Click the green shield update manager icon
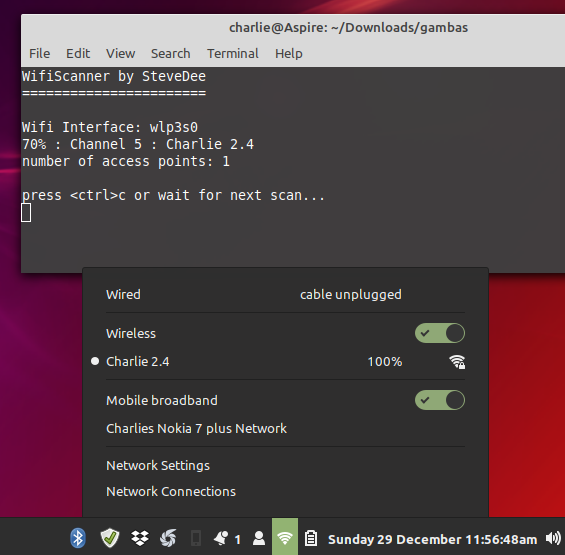This screenshot has width=565, height=555. 110,538
